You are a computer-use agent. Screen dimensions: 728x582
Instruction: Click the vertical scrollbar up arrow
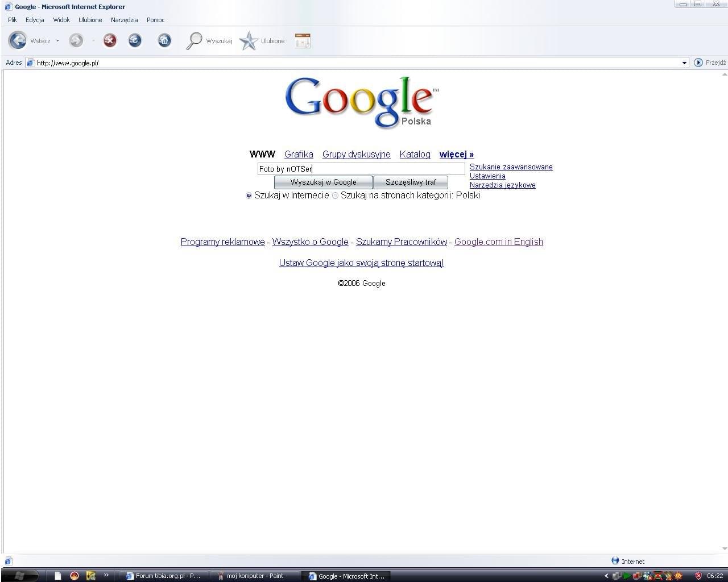pos(724,73)
